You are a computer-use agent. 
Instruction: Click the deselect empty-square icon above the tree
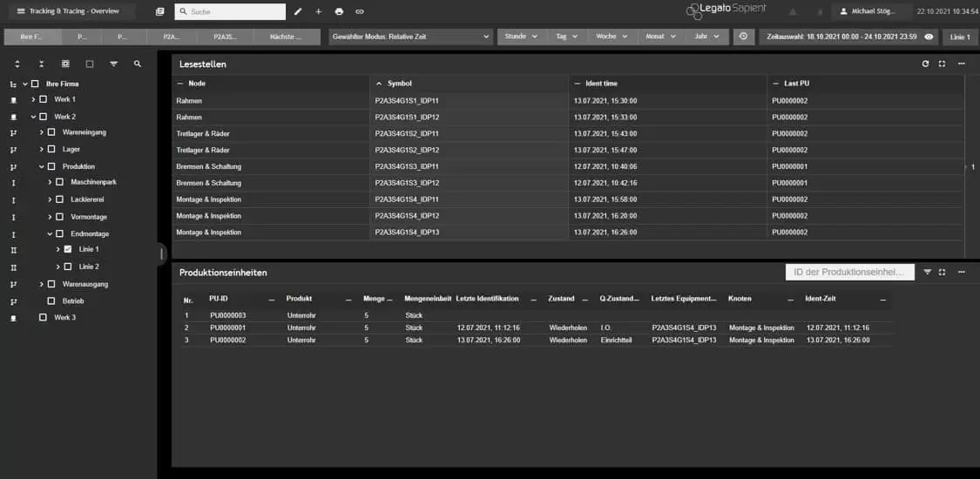[90, 64]
